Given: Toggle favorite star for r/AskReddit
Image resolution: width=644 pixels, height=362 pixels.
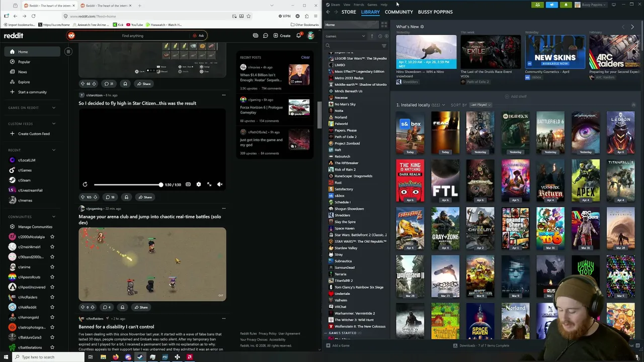Looking at the screenshot, I should [52, 307].
